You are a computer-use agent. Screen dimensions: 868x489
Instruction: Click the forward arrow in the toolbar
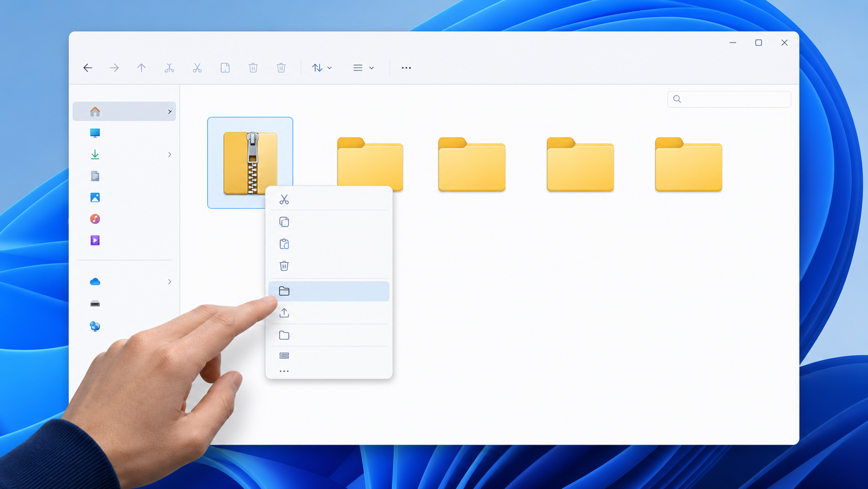pyautogui.click(x=114, y=68)
